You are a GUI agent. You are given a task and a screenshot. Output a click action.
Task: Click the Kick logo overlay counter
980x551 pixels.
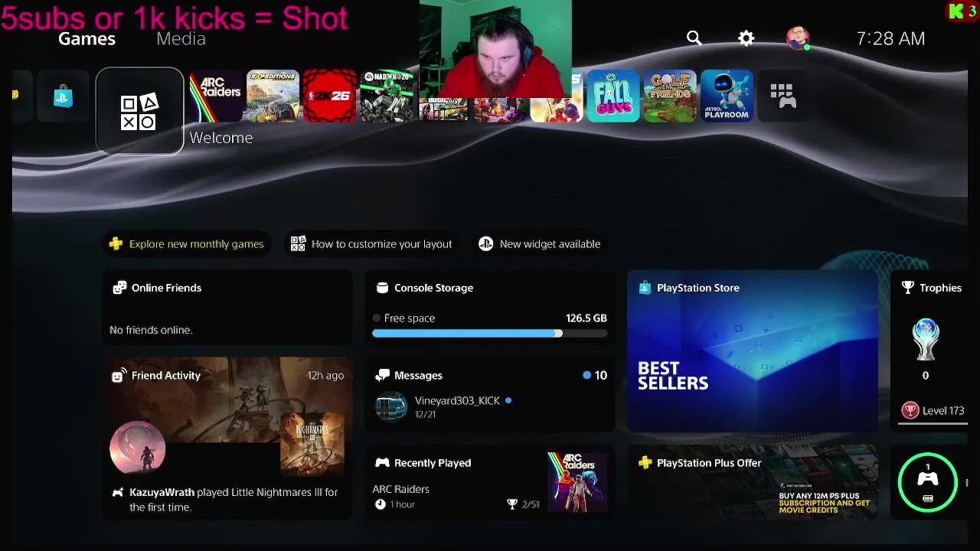pyautogui.click(x=962, y=11)
